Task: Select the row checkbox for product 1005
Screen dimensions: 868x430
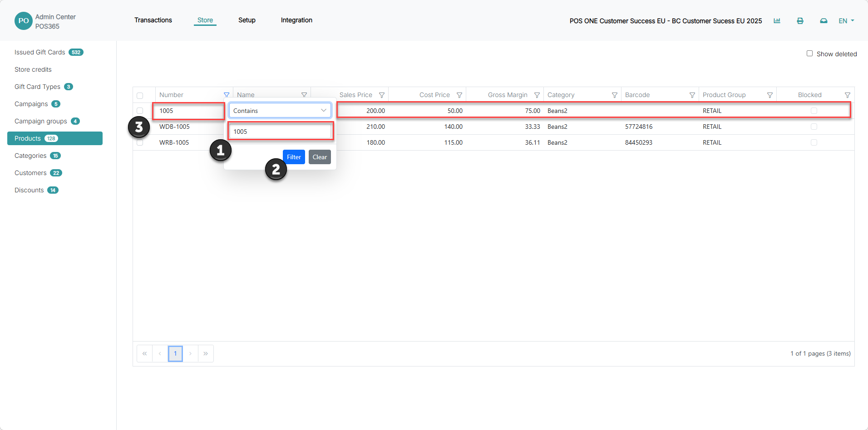Action: [140, 111]
